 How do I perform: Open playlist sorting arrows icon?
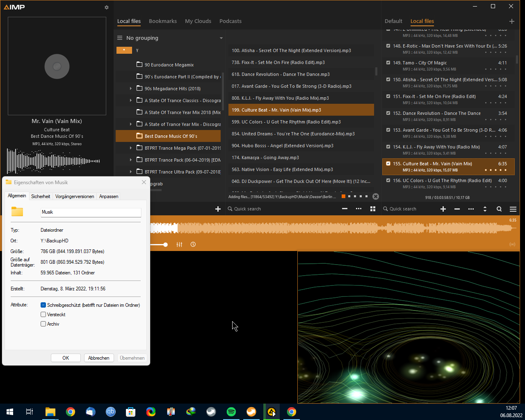(x=485, y=209)
